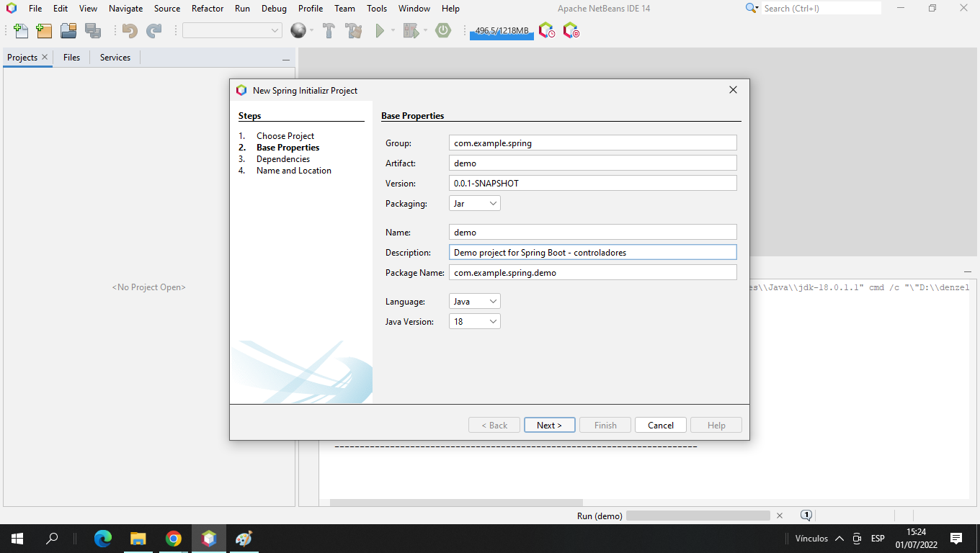Click the green Run Project icon
Viewport: 980px width, 553px height.
pos(380,31)
